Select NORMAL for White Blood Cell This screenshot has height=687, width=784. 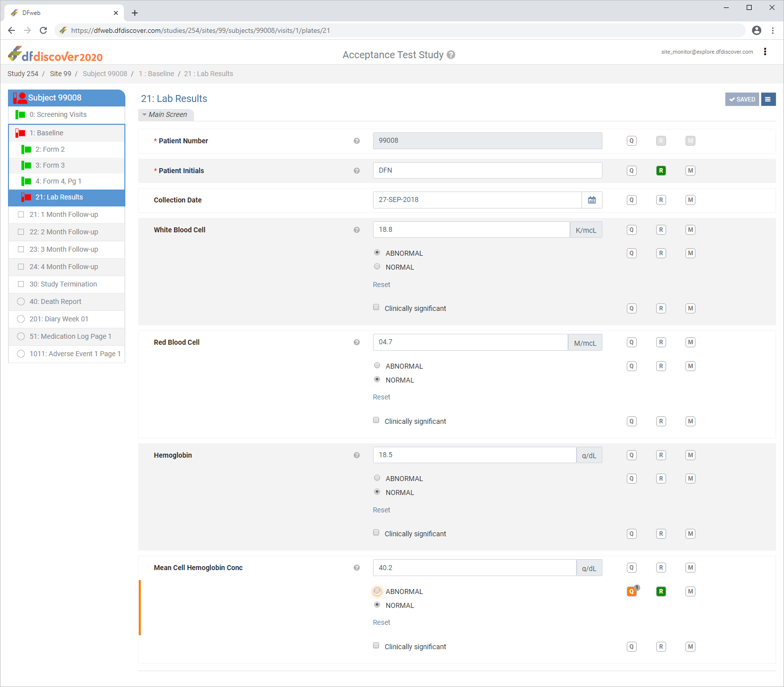[x=377, y=267]
